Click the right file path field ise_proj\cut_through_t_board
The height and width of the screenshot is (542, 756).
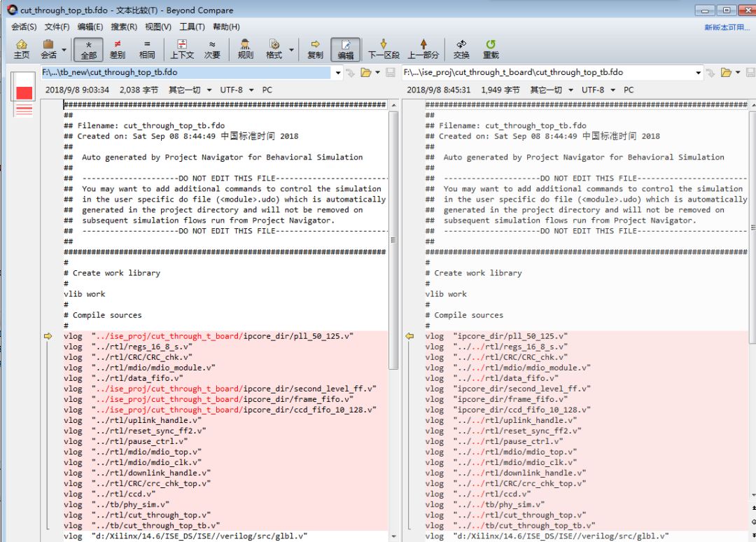coord(547,72)
